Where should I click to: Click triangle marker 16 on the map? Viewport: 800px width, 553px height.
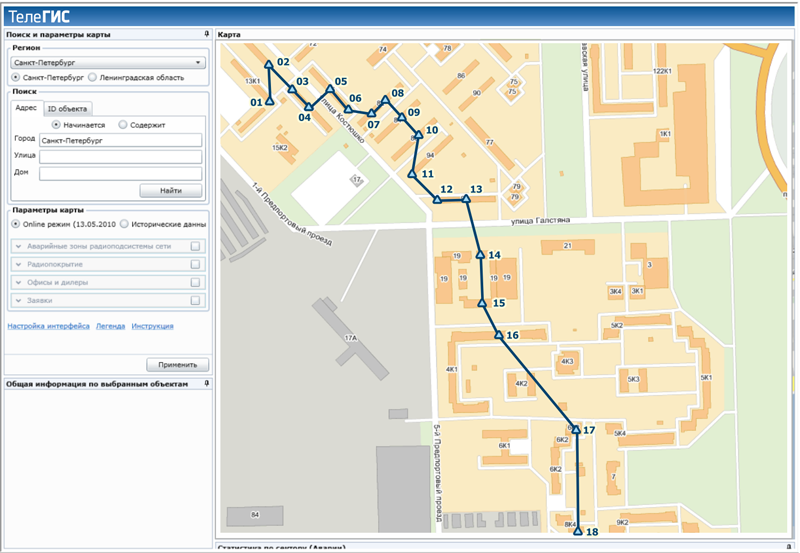[x=498, y=336]
